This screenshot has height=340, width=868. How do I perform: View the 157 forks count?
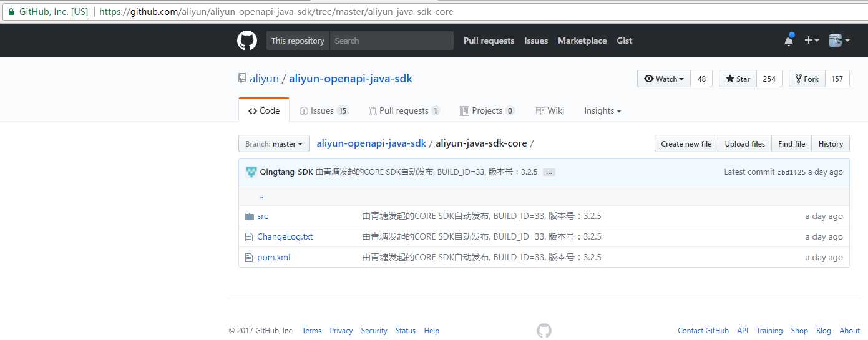pyautogui.click(x=837, y=79)
